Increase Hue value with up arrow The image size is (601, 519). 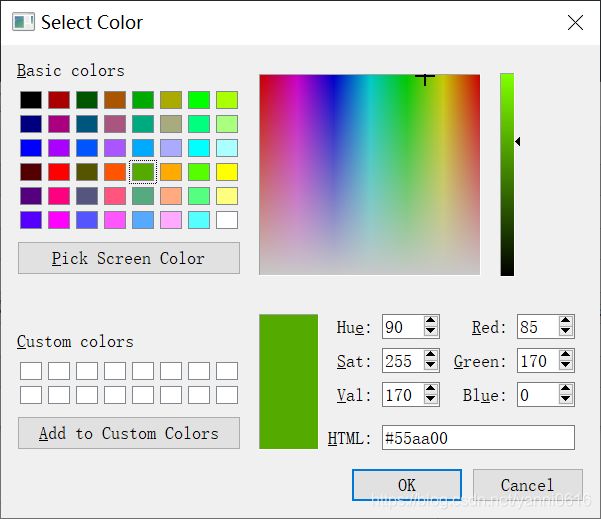tap(430, 321)
